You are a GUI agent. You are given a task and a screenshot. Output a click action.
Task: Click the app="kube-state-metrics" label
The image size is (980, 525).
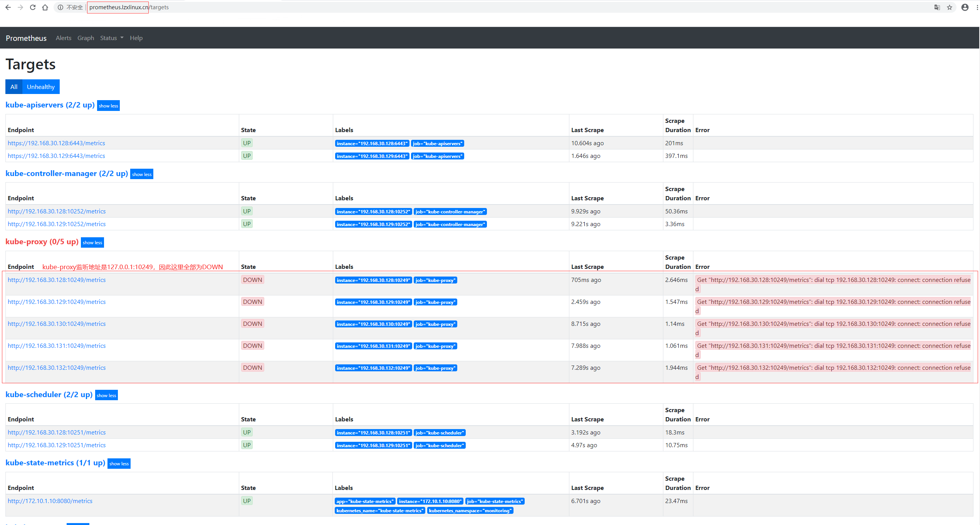(365, 502)
